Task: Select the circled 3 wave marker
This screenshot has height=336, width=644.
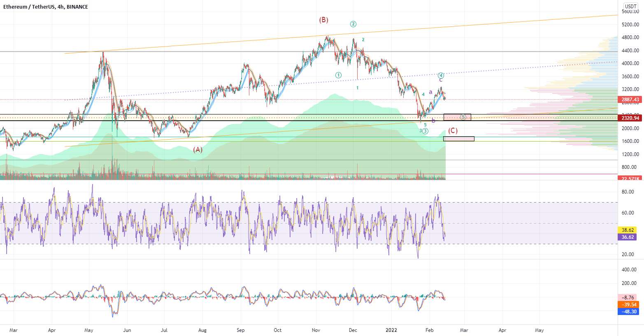Action: [x=425, y=131]
